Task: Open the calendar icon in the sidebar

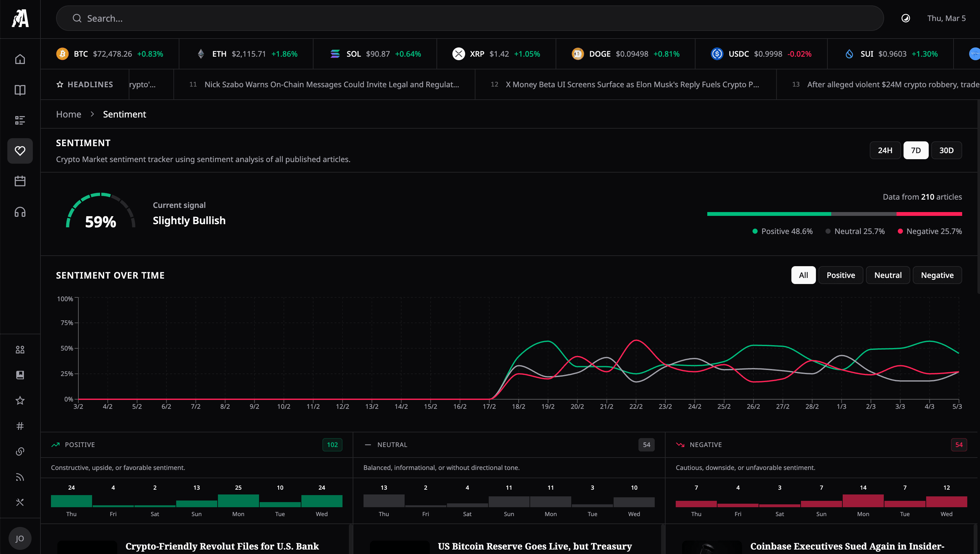Action: point(20,181)
